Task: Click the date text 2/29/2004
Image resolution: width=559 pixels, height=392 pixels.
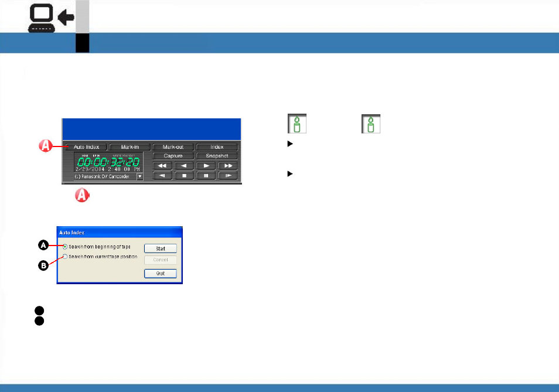Action: pyautogui.click(x=90, y=169)
